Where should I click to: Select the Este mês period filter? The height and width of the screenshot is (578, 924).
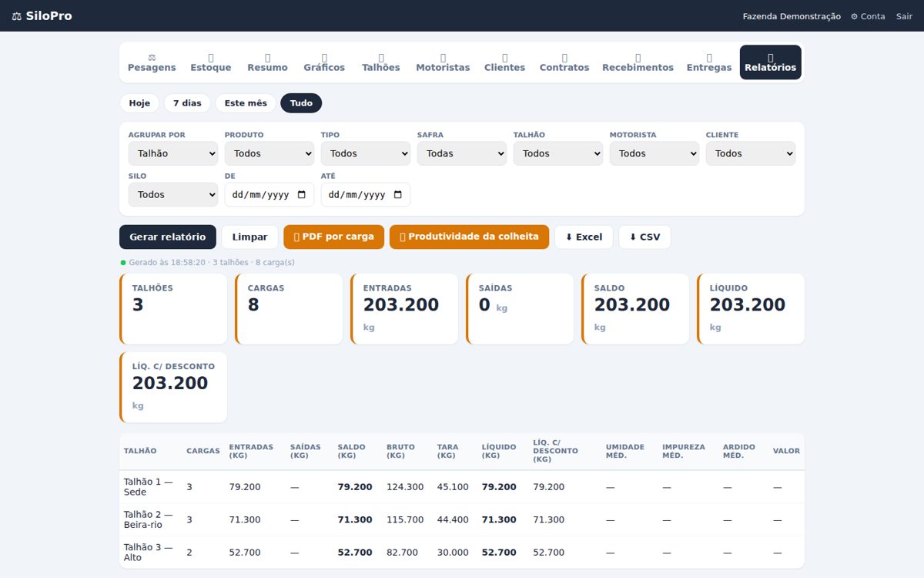(x=246, y=103)
